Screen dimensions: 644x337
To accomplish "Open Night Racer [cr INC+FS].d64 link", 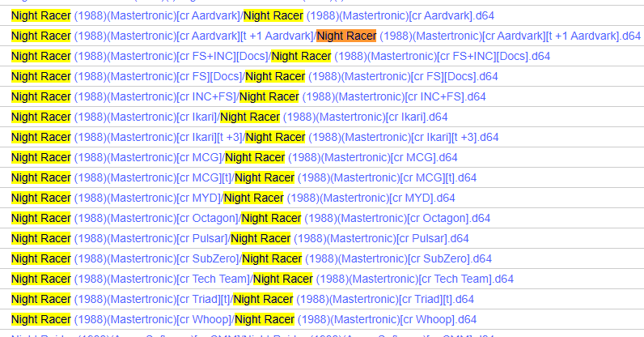I will pyautogui.click(x=248, y=96).
